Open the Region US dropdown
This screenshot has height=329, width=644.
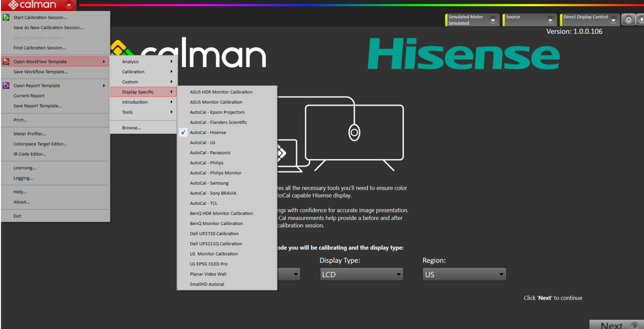pos(464,274)
